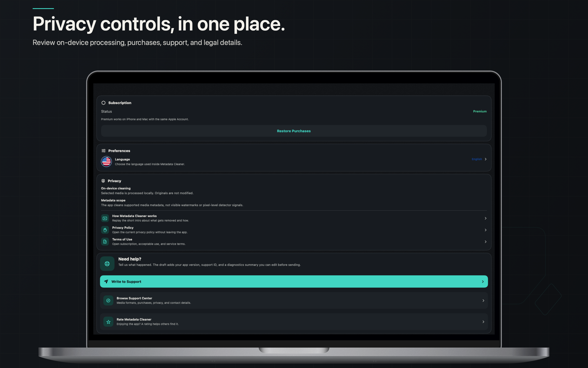Click 'The app cleans supported media metadata' text
588x368 pixels.
coord(172,205)
